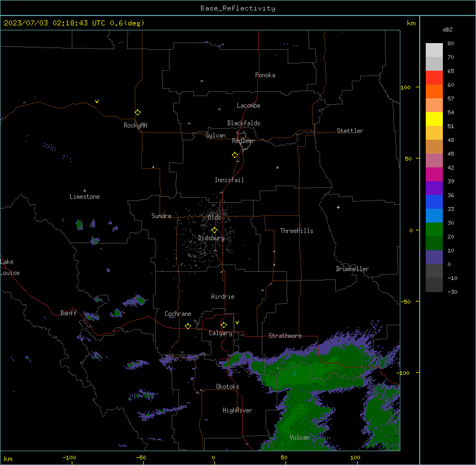This screenshot has width=476, height=465.
Task: Click the Lake Louise label
Action: (x=10, y=267)
